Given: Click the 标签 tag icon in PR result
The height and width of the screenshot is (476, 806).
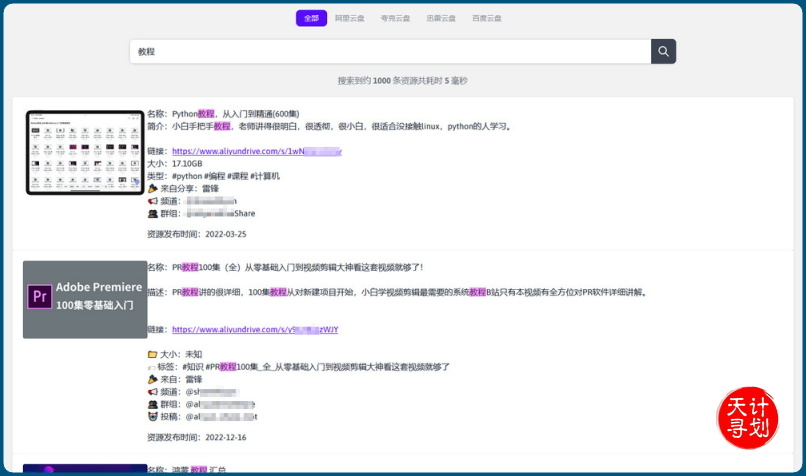Looking at the screenshot, I should pyautogui.click(x=152, y=367).
